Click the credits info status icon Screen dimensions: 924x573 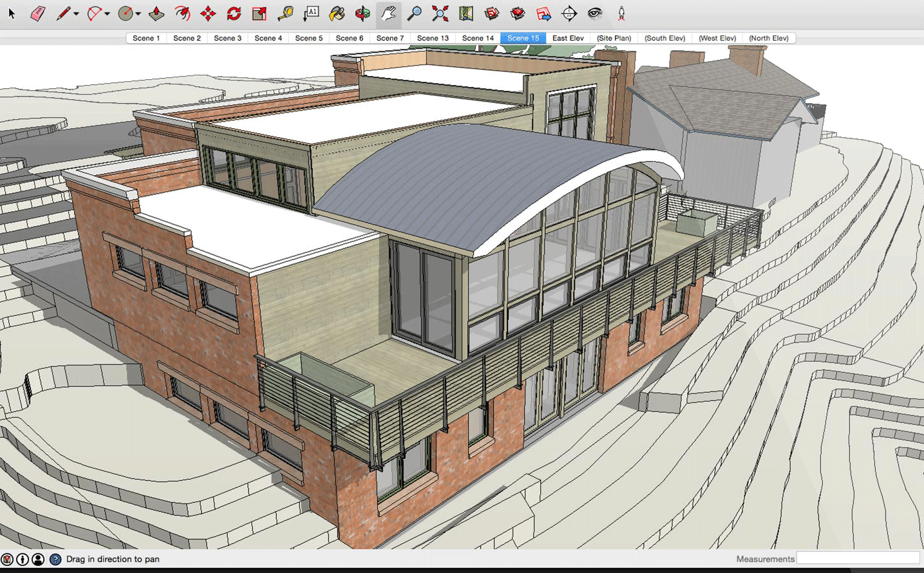point(23,559)
